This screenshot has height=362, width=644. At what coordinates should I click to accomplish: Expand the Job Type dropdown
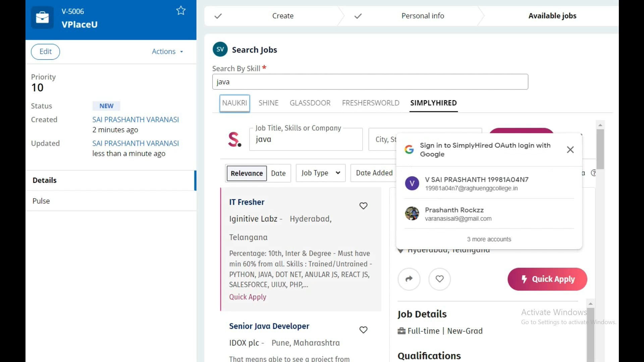tap(320, 173)
